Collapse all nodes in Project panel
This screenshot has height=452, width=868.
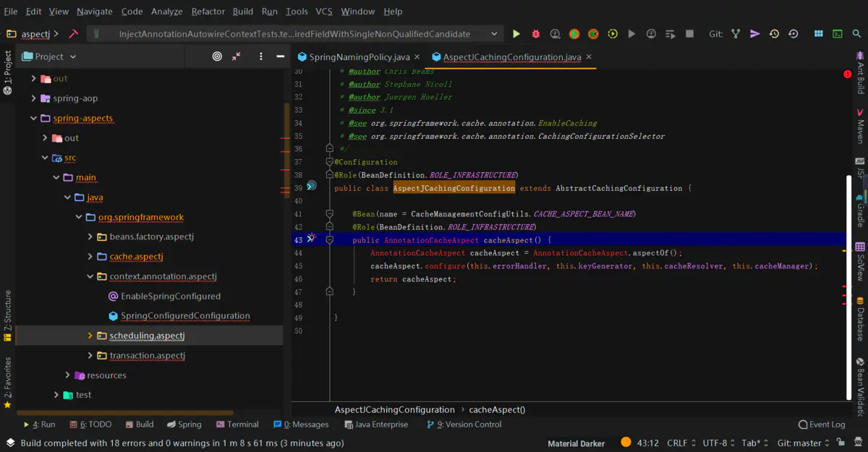tap(236, 56)
